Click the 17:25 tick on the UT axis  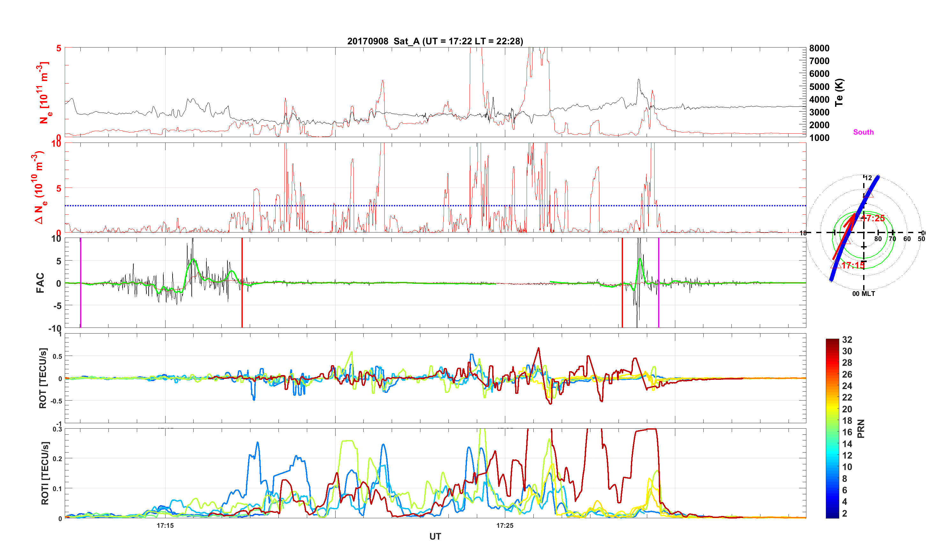tap(505, 526)
